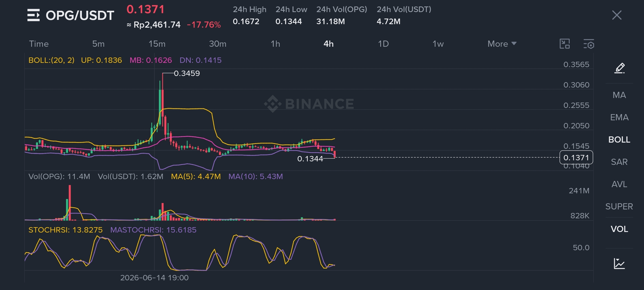Image resolution: width=644 pixels, height=290 pixels.
Task: Select the 4h interval
Action: pyautogui.click(x=328, y=44)
